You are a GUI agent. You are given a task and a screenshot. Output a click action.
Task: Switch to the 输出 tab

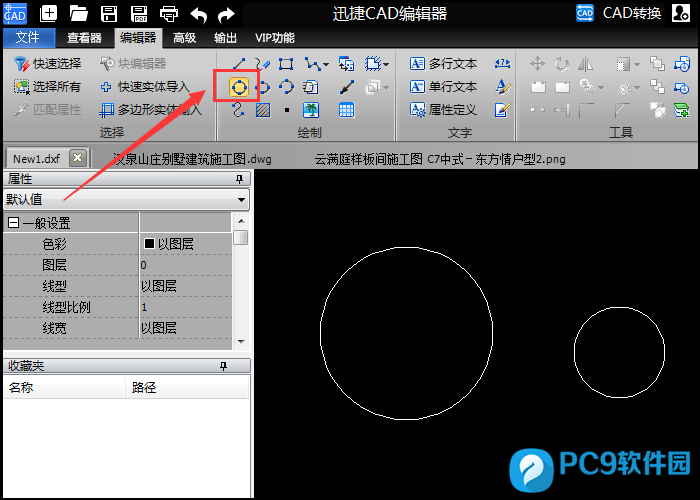[x=225, y=38]
